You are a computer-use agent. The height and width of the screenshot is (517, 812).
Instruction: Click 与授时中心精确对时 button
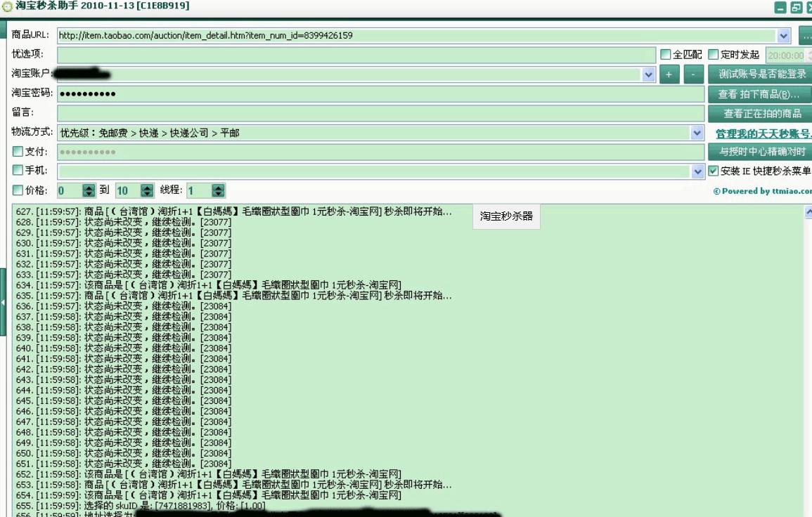click(x=760, y=152)
